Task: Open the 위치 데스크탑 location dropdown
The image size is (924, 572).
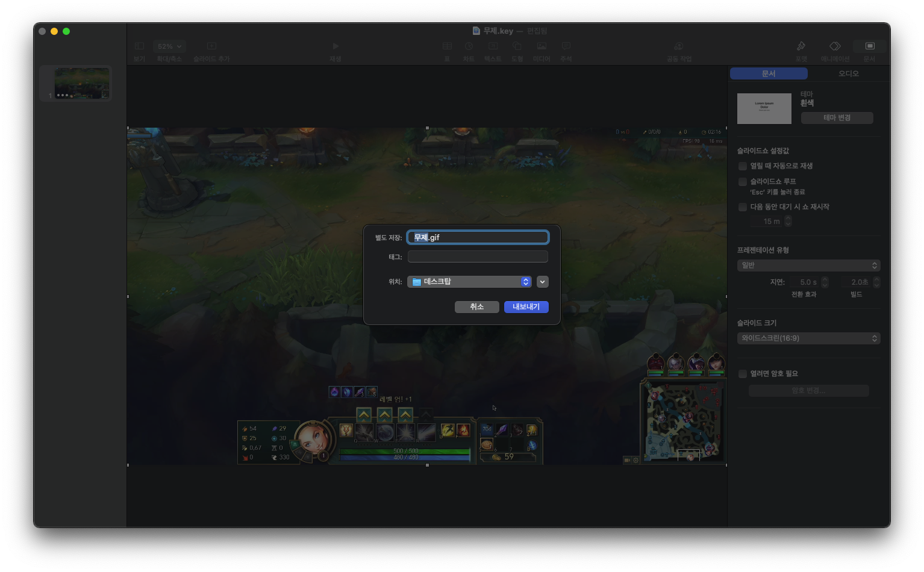Action: [x=469, y=282]
